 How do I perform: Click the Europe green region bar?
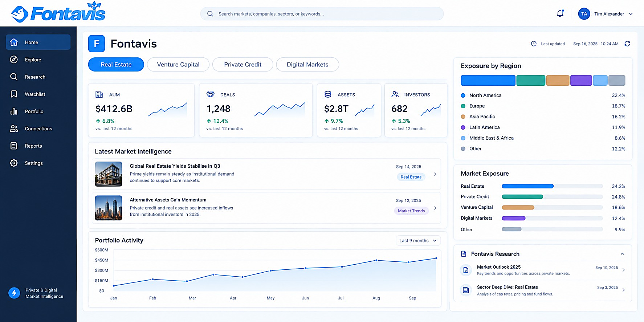tap(531, 80)
